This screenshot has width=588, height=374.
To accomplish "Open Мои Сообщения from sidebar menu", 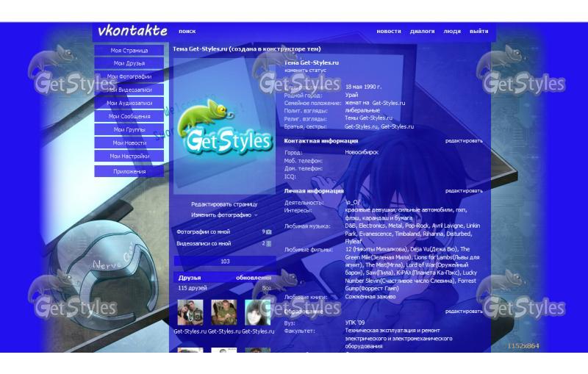I will [129, 116].
